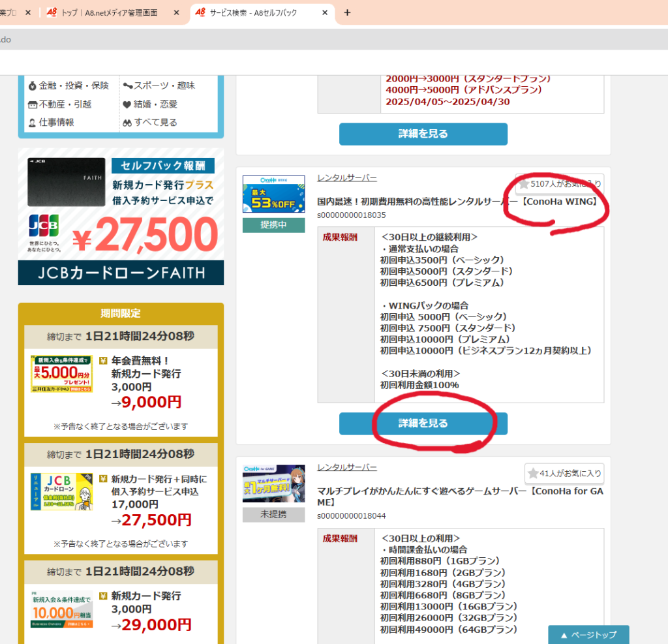Screen dimensions: 668x644
Task: Click the binoculars icon beside すべて見る
Action: [x=127, y=123]
